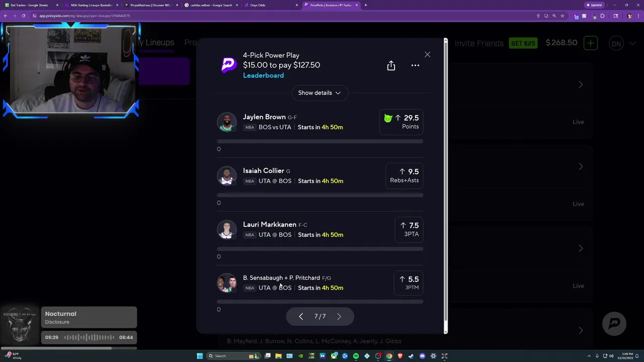Expand bottom background lineup row chevron
The height and width of the screenshot is (362, 644).
pyautogui.click(x=581, y=330)
